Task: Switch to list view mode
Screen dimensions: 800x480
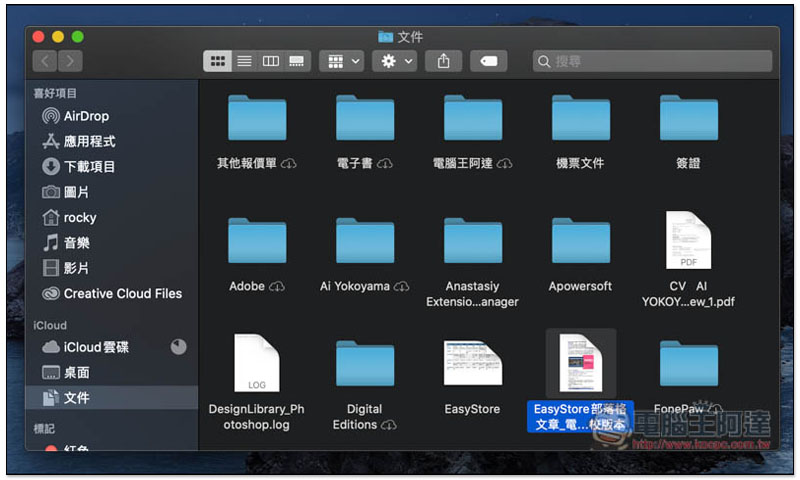Action: (244, 61)
